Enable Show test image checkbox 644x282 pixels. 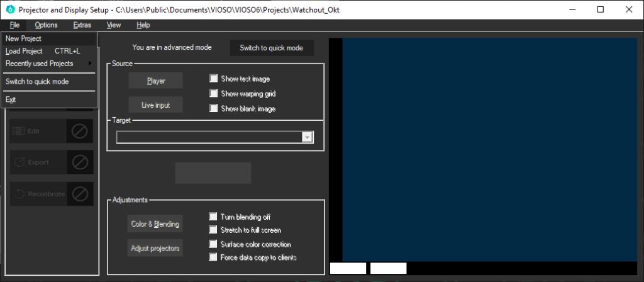pos(214,79)
